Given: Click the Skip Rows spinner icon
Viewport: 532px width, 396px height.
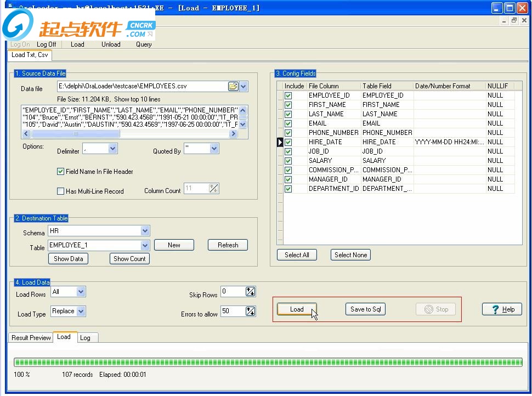Looking at the screenshot, I should (250, 292).
